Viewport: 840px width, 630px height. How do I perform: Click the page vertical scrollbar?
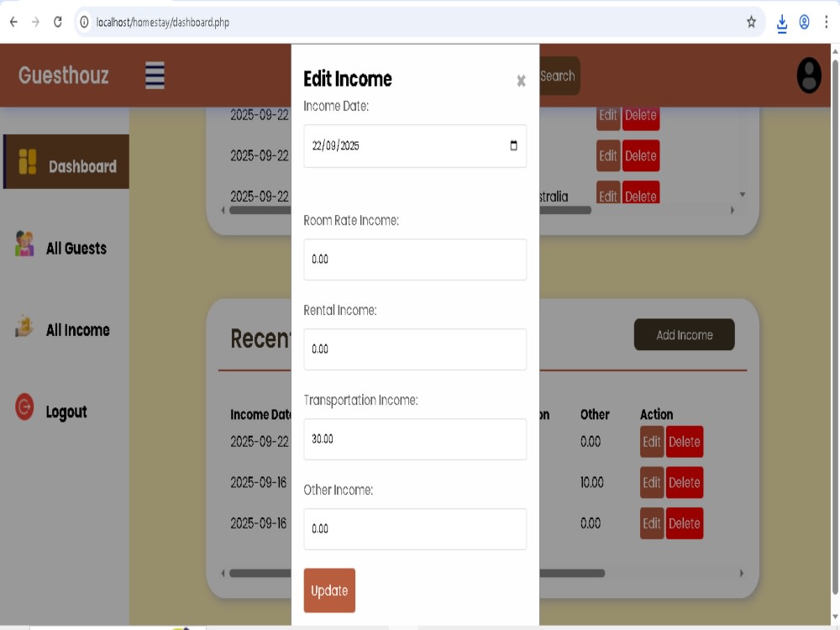click(x=835, y=327)
